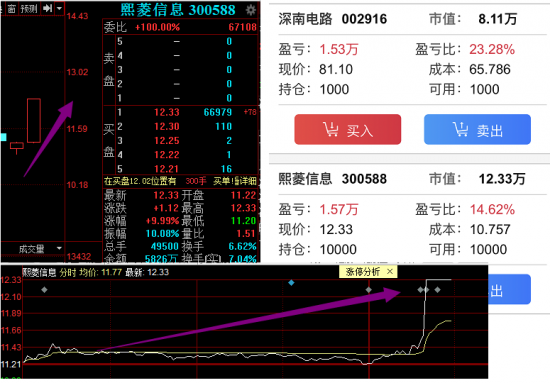Click the large red candlestick on K-line chart
Screen dimensions: 550x383
pyautogui.click(x=34, y=121)
